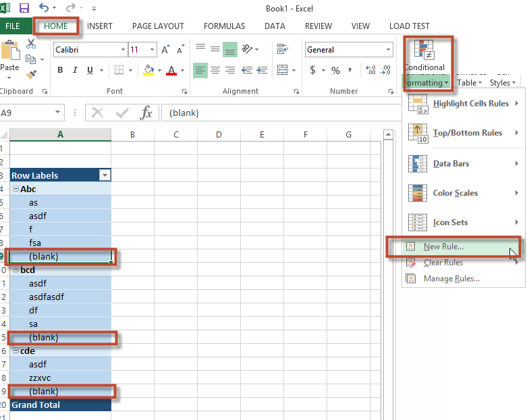Image resolution: width=527 pixels, height=420 pixels.
Task: Click Increase Font Size icon
Action: [166, 49]
